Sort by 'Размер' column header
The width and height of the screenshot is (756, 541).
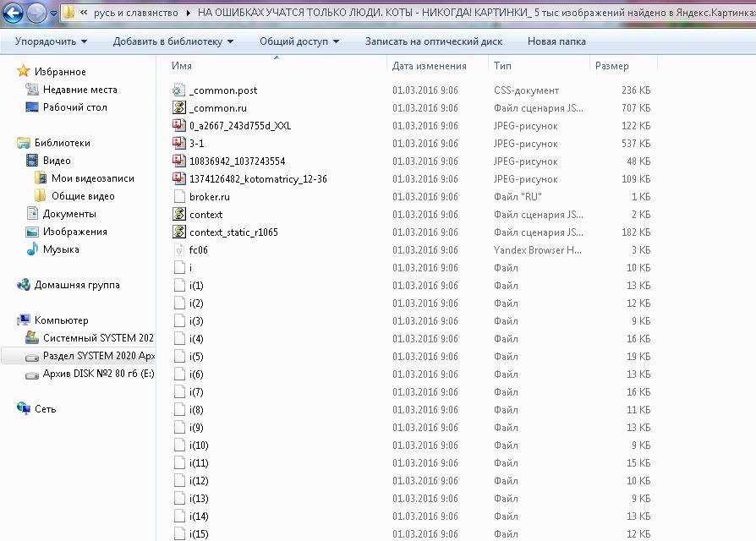(611, 66)
